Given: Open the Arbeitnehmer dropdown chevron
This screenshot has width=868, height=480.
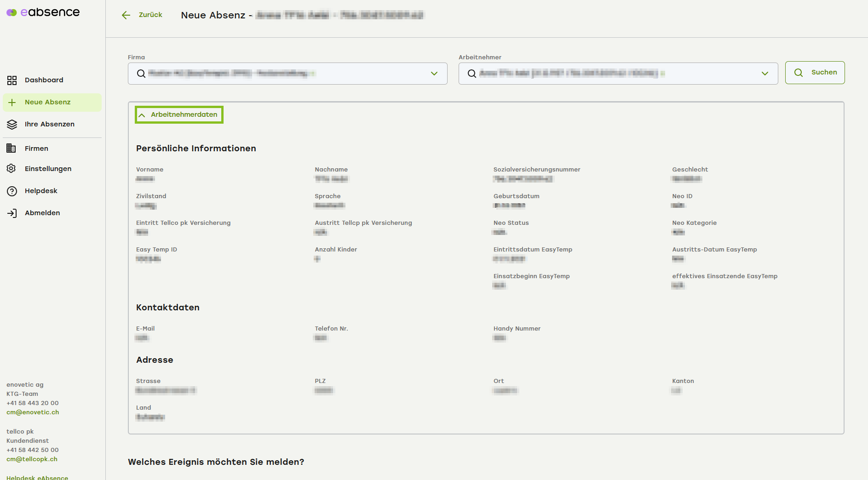Looking at the screenshot, I should 765,74.
